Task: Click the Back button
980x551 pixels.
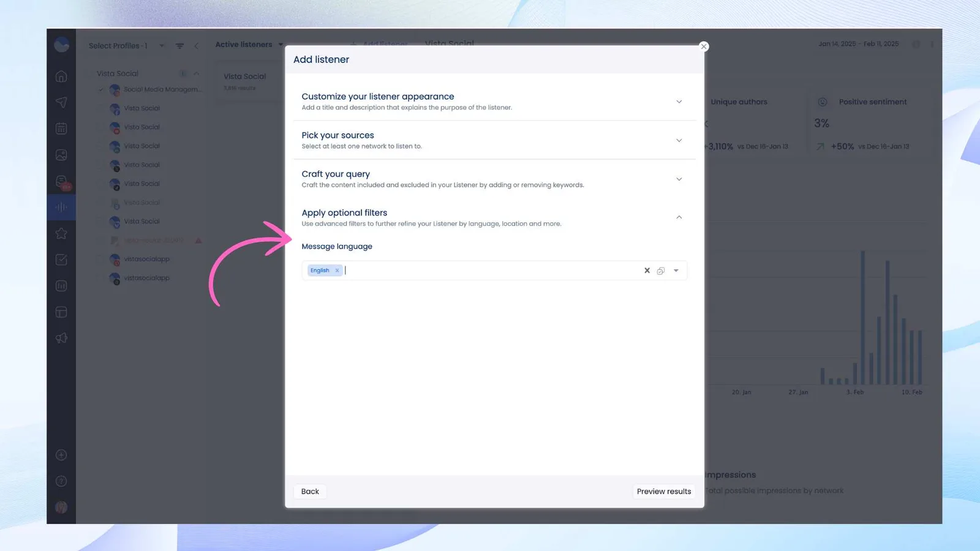Action: point(310,491)
